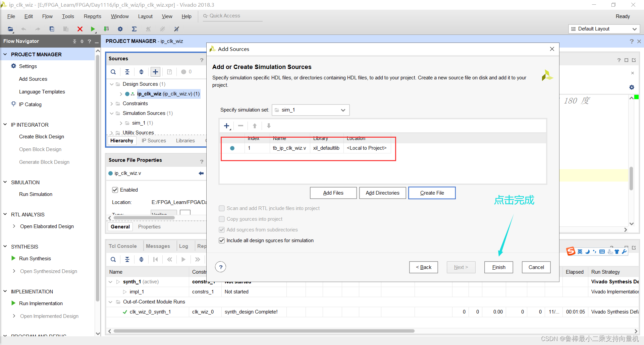Image resolution: width=644 pixels, height=345 pixels.
Task: Click launch run play icon in runs toolbar
Action: tap(183, 259)
